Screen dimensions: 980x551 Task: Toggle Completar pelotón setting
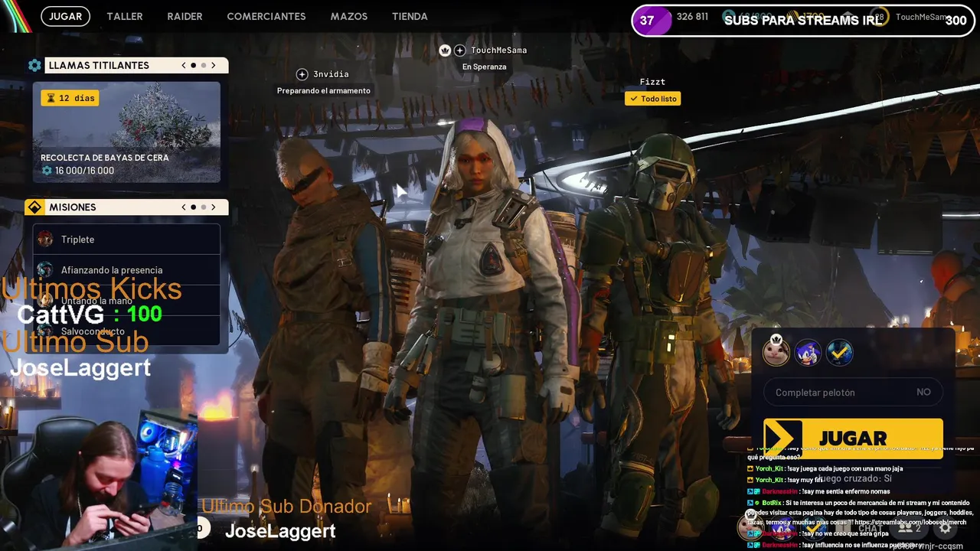tap(853, 392)
